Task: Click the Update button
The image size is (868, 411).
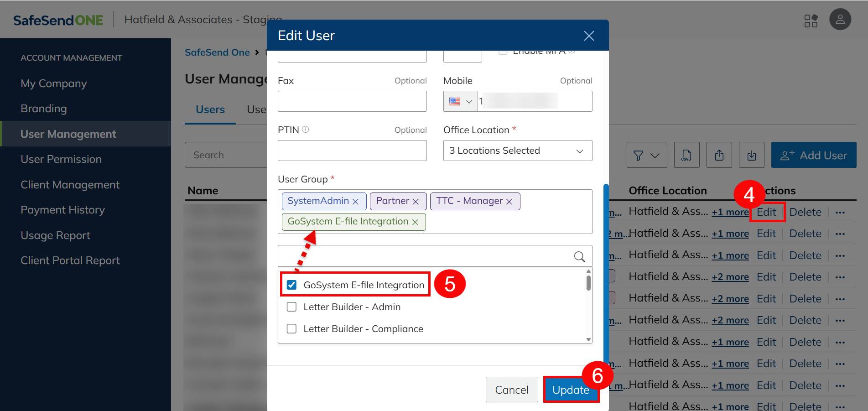Action: point(570,390)
